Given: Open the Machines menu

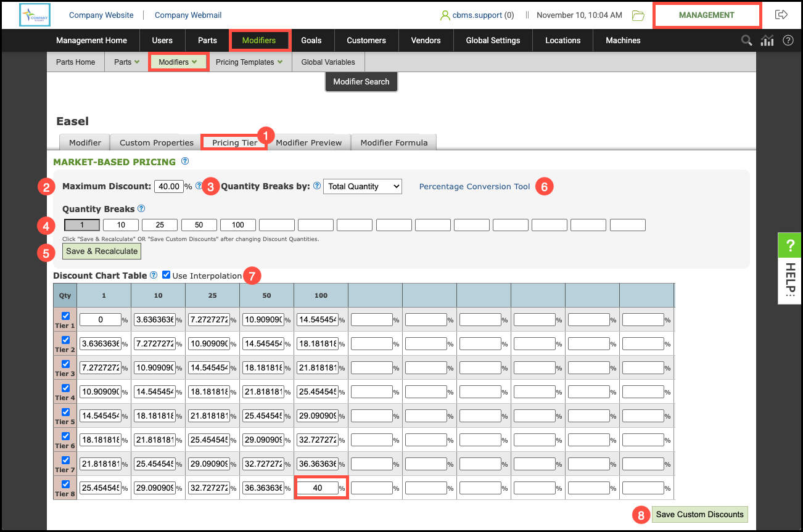Looking at the screenshot, I should click(x=623, y=41).
